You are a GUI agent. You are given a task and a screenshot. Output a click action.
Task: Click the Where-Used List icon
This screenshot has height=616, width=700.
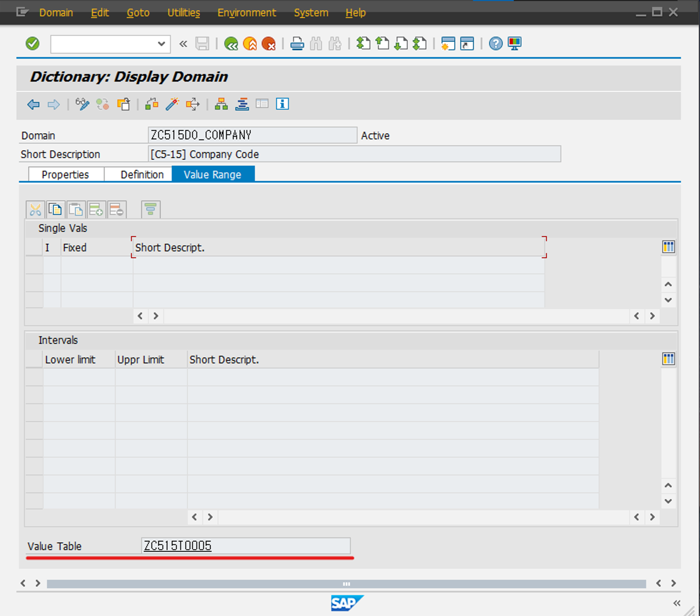[193, 104]
